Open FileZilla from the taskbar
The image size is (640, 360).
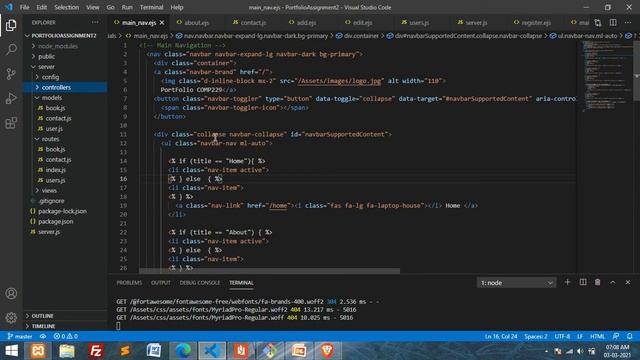click(x=96, y=351)
